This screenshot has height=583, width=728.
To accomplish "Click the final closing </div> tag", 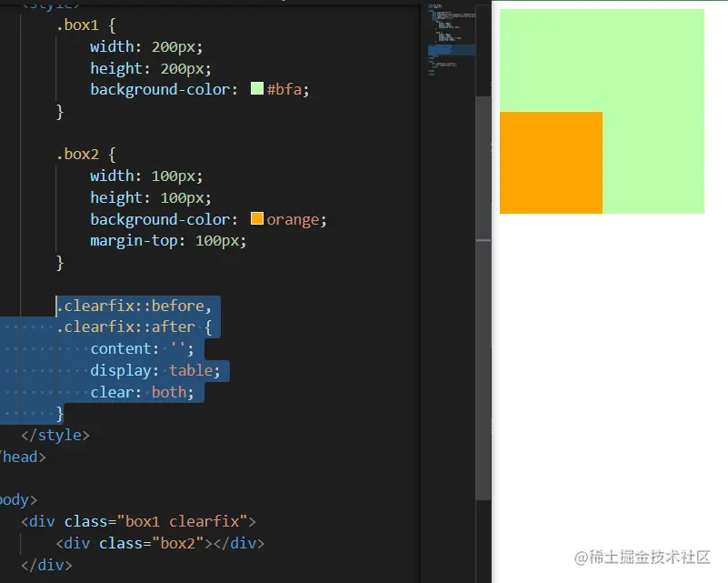I will (x=46, y=565).
